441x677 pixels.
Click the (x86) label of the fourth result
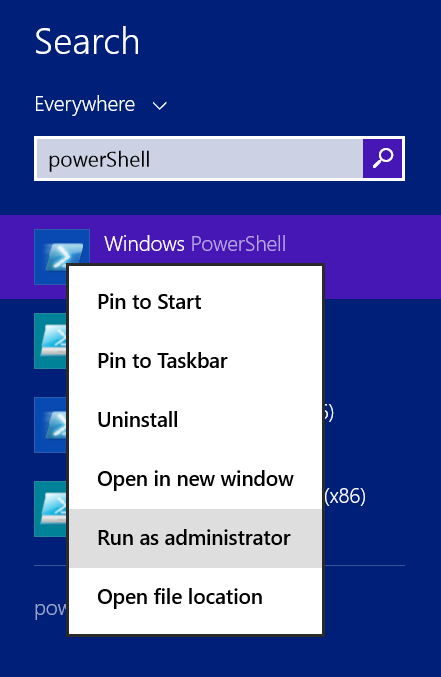[x=346, y=497]
